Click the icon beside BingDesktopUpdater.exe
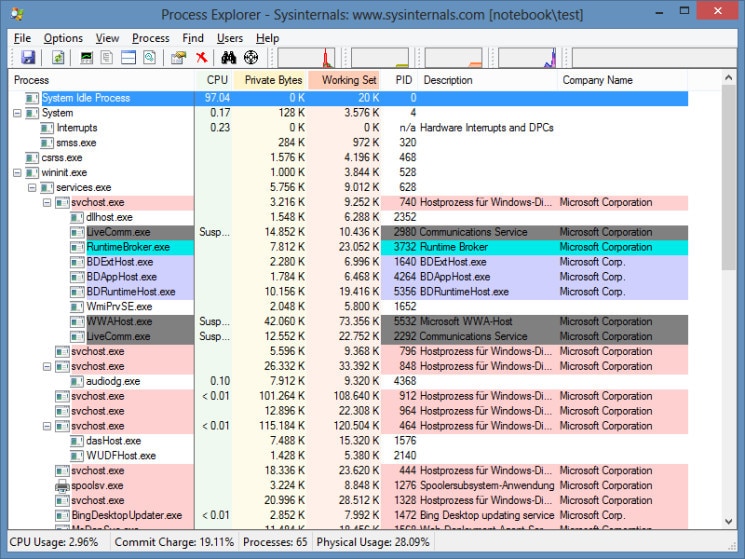This screenshot has width=745, height=559. click(62, 515)
